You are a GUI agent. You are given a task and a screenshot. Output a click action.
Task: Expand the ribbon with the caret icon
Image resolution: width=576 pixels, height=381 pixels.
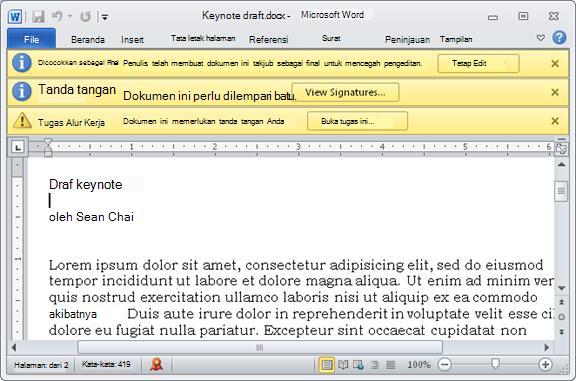coord(540,37)
